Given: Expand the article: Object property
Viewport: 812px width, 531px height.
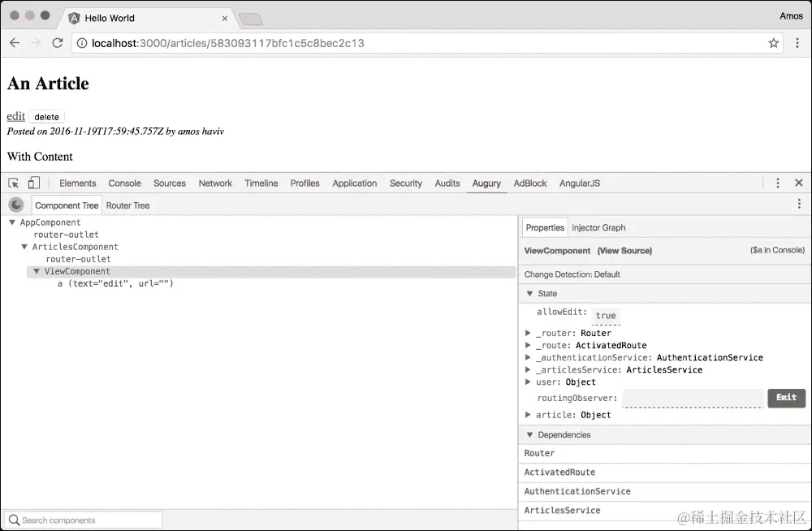Looking at the screenshot, I should 528,414.
